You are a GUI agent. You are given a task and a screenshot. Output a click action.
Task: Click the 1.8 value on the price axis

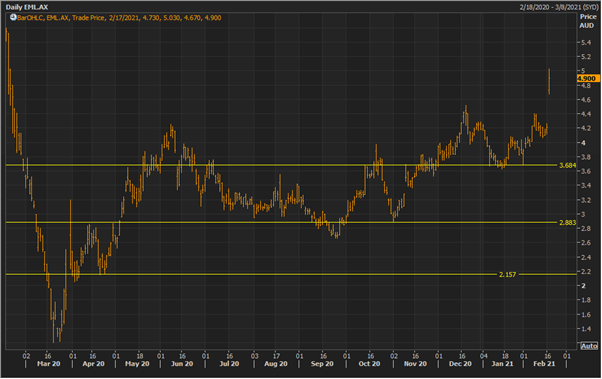(586, 300)
